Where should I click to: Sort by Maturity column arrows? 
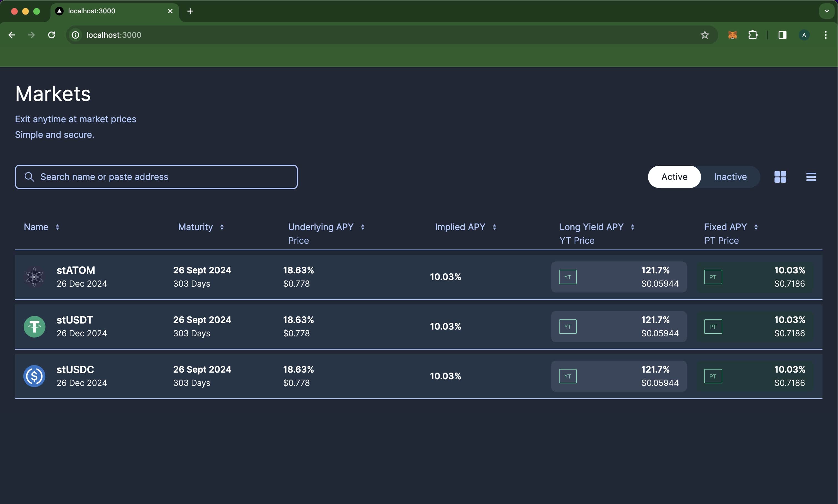pyautogui.click(x=222, y=227)
